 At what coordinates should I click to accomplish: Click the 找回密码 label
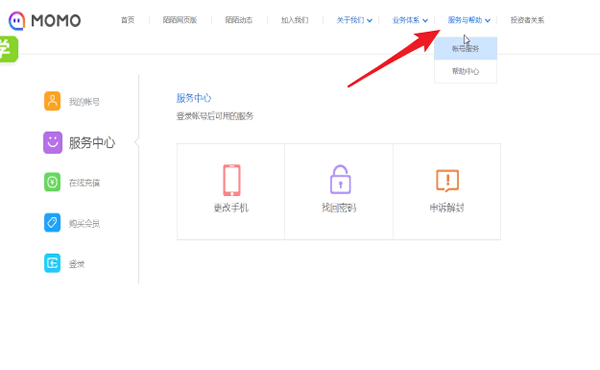pyautogui.click(x=339, y=208)
